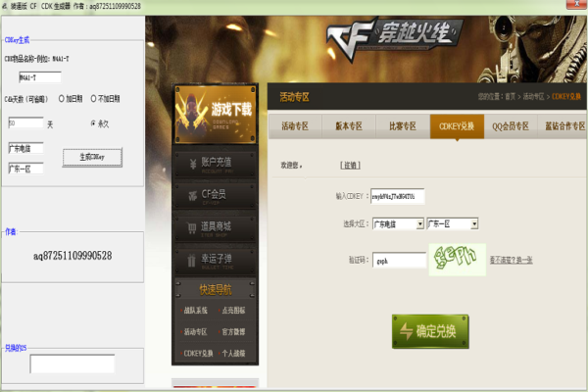This screenshot has height=392, width=588.
Task: Open 战队系统 quick navigation link
Action: (x=196, y=311)
